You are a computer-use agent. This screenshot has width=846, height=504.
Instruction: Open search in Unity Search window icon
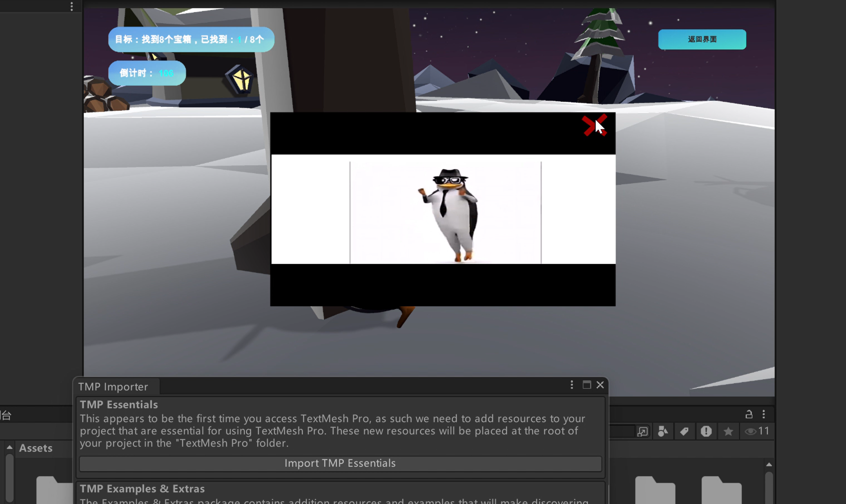[x=643, y=431]
